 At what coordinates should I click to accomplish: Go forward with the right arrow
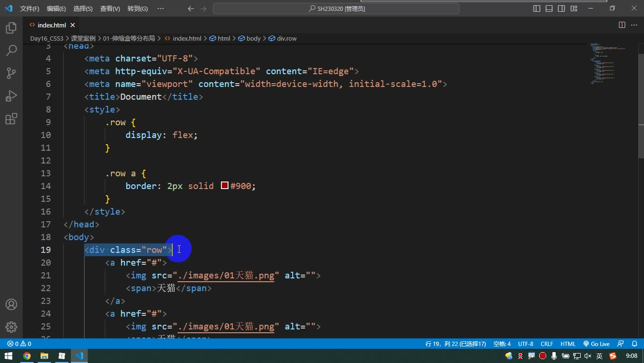203,9
